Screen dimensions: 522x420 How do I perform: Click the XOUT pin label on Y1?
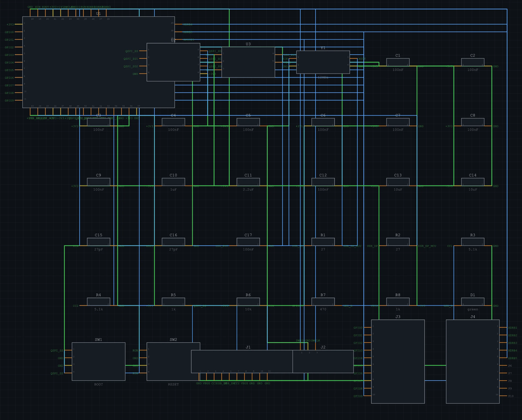(362, 59)
